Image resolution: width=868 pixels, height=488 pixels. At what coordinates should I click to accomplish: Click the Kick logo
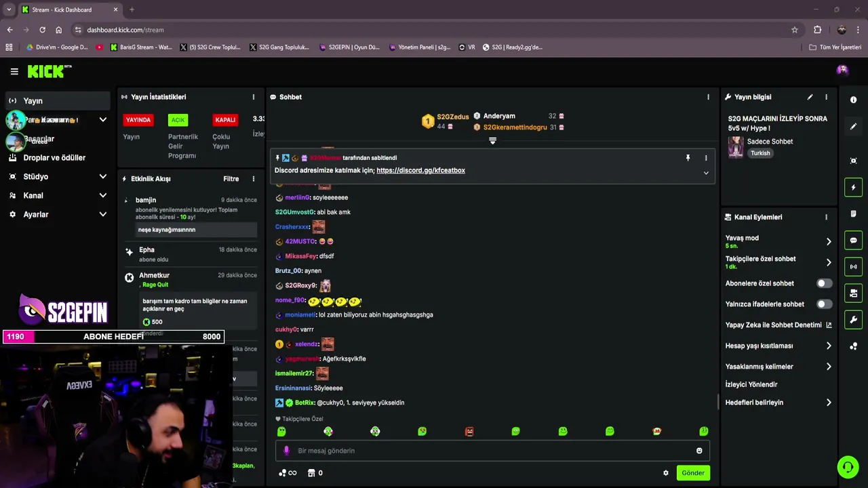point(49,71)
